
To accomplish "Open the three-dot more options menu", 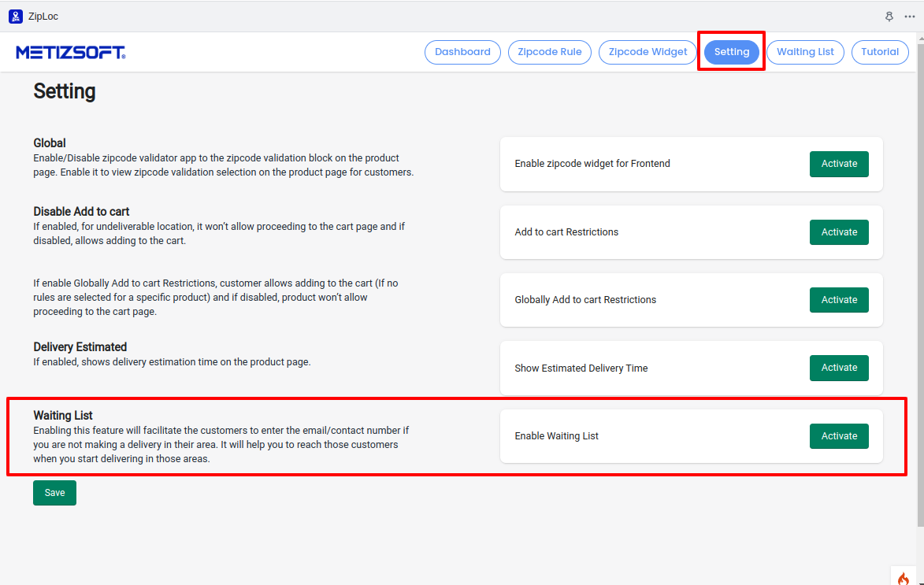I will point(910,16).
